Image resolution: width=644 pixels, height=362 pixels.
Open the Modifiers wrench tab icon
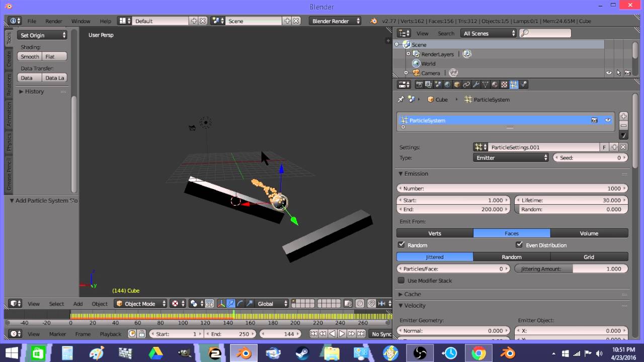click(476, 84)
